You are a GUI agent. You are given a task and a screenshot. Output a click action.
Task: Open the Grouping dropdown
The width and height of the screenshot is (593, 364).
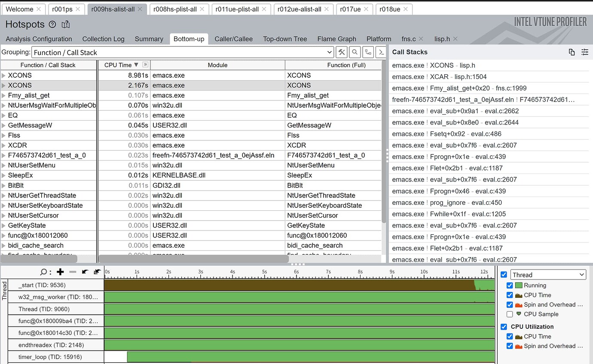coord(183,52)
